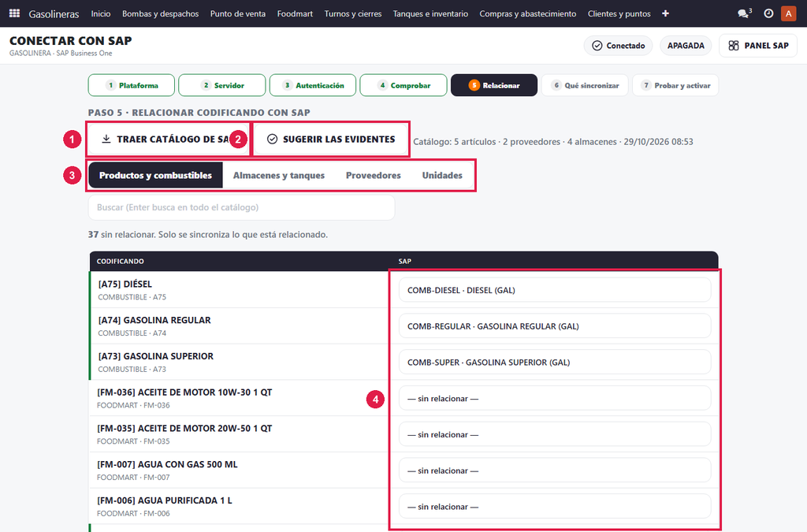The image size is (807, 532).
Task: Click '[FM-007] AGUA CON GAS 500 ML'
Action: pos(167,464)
